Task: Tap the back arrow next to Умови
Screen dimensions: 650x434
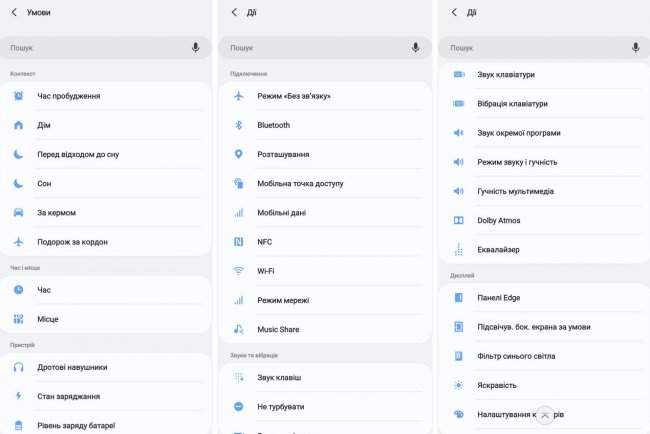Action: [14, 12]
